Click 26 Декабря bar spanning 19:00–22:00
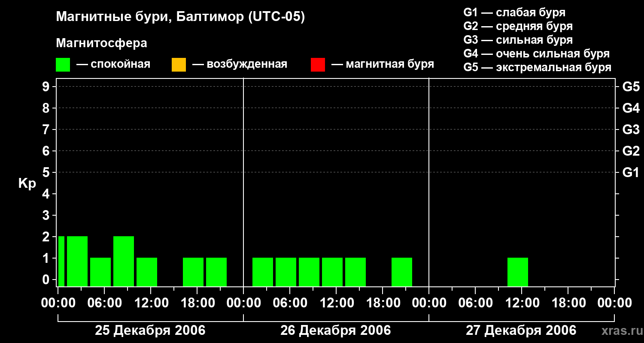This screenshot has height=343, width=644. [402, 272]
